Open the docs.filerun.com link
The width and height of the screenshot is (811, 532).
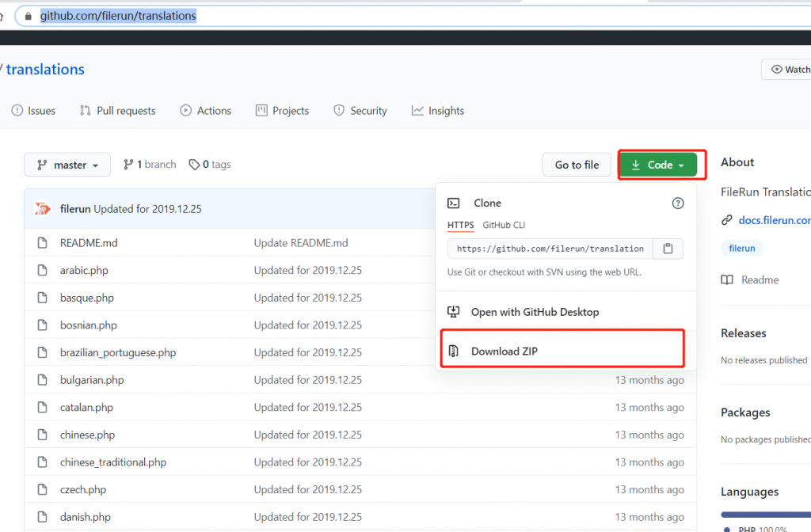click(775, 220)
